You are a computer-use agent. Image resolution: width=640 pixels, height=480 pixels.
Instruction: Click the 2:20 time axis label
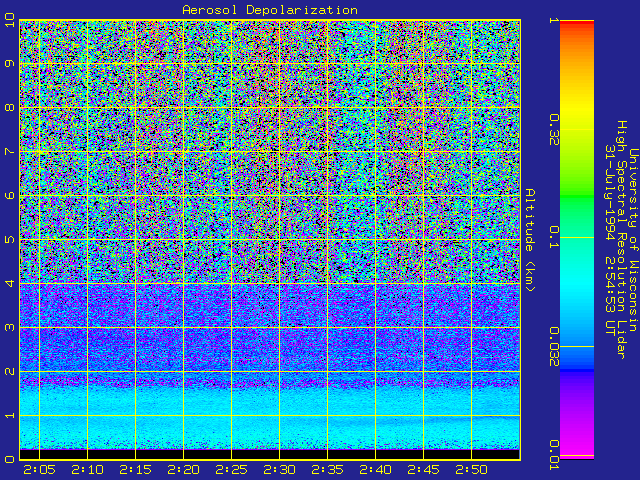click(184, 470)
